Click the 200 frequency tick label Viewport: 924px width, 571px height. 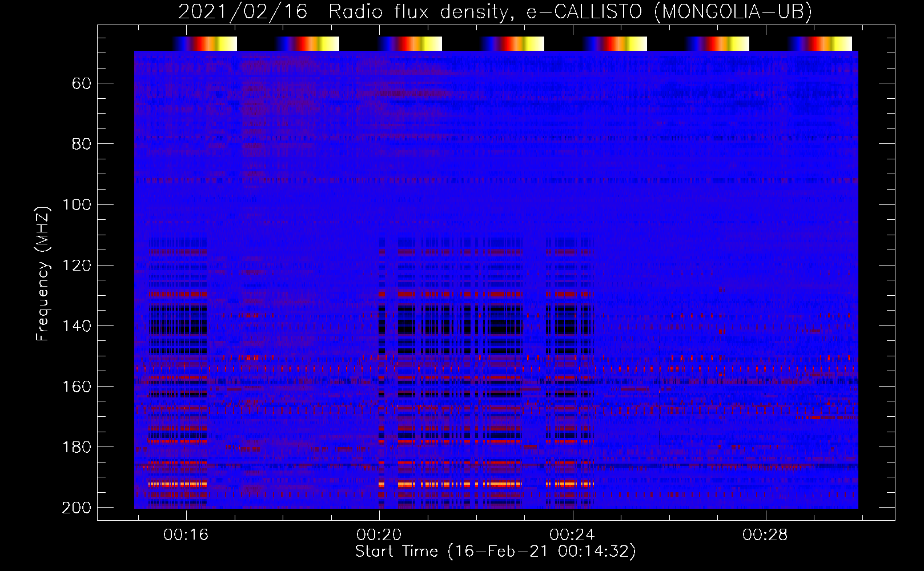pyautogui.click(x=77, y=508)
